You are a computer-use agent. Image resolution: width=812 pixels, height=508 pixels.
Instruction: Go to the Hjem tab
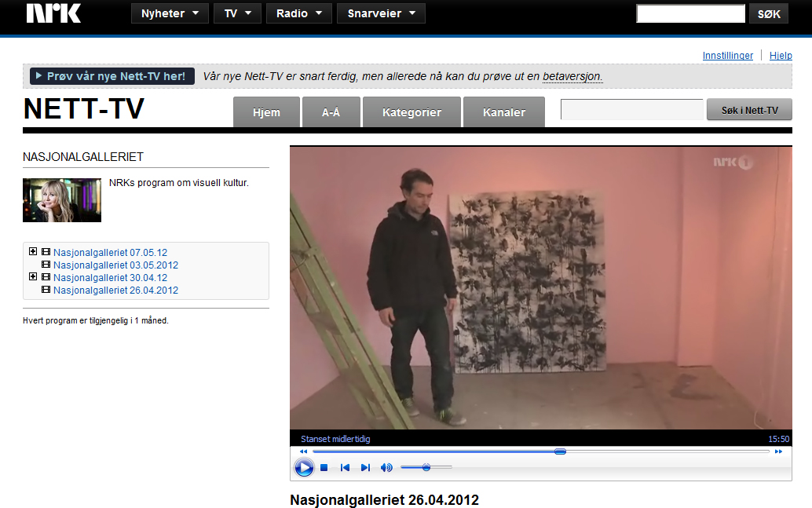(x=266, y=111)
